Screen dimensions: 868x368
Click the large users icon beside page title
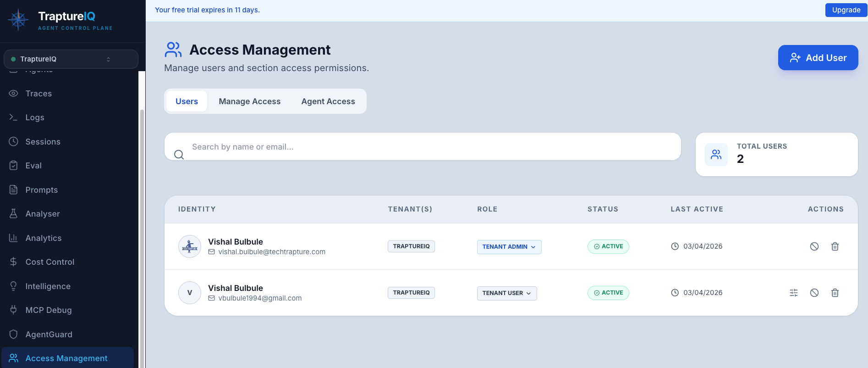(x=173, y=50)
